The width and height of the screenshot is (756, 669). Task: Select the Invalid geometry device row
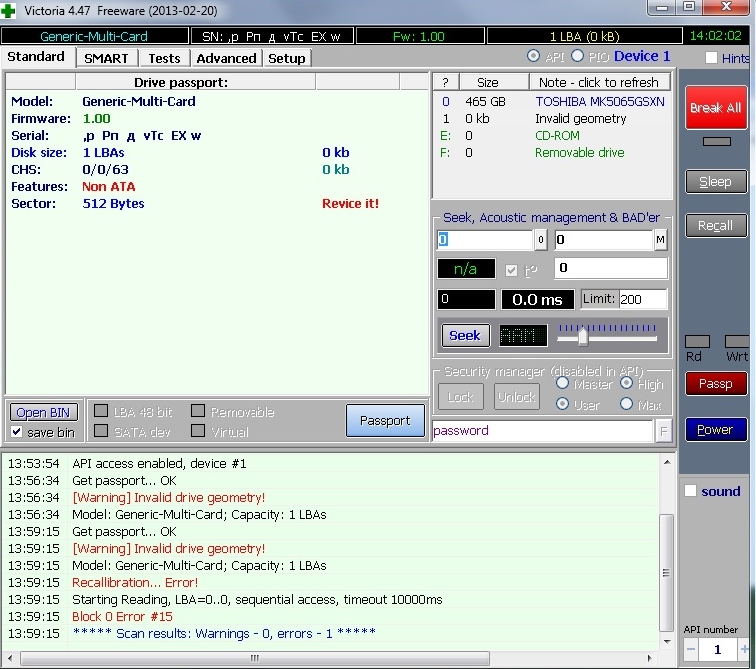[x=552, y=119]
